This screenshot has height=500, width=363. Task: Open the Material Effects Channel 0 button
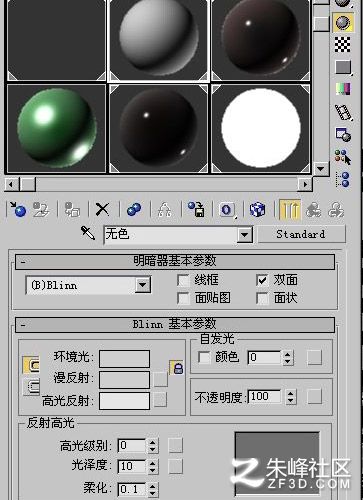coord(227,210)
